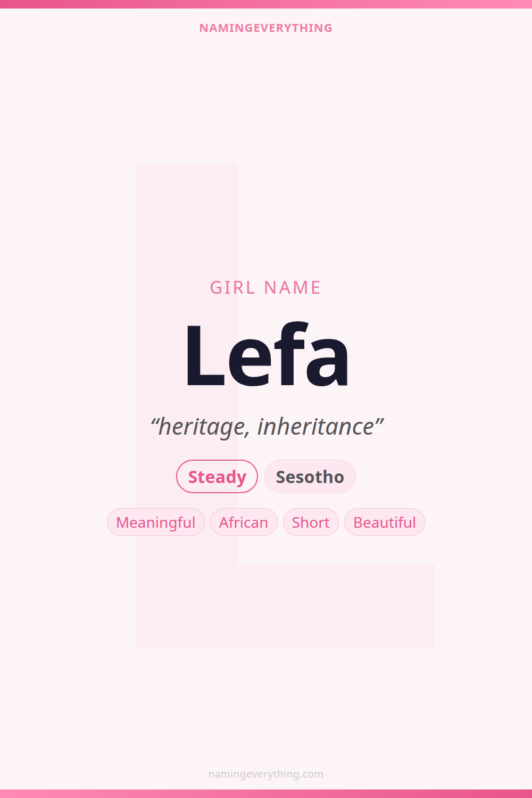The width and height of the screenshot is (532, 798).
Task: Choose the Short tag
Action: tap(311, 522)
